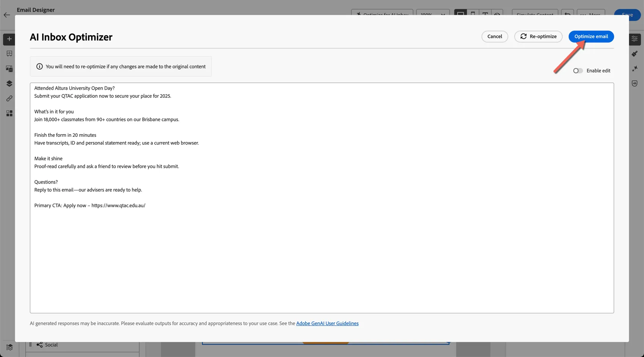The width and height of the screenshot is (644, 357).
Task: Click the 'What's in it for you' heading
Action: coord(54,112)
